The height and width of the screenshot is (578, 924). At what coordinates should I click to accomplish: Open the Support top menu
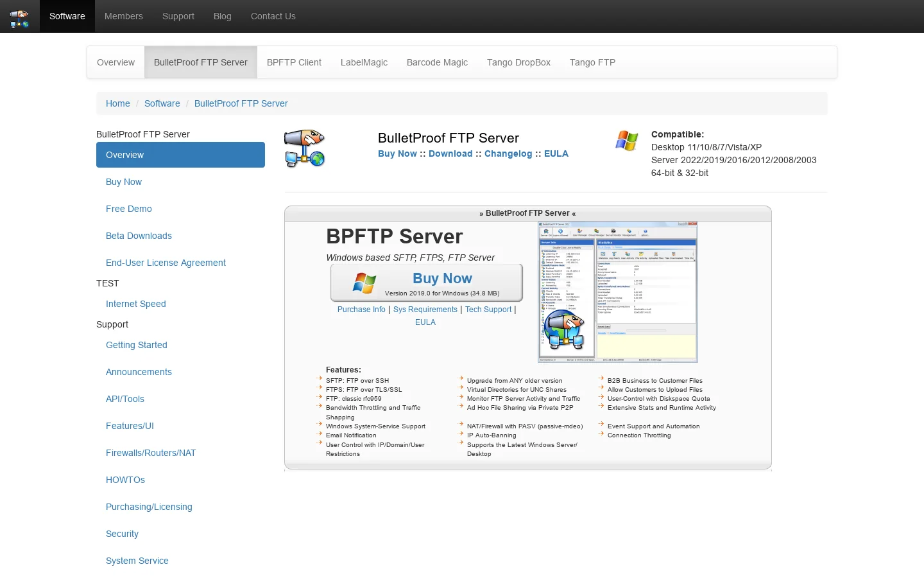tap(178, 16)
